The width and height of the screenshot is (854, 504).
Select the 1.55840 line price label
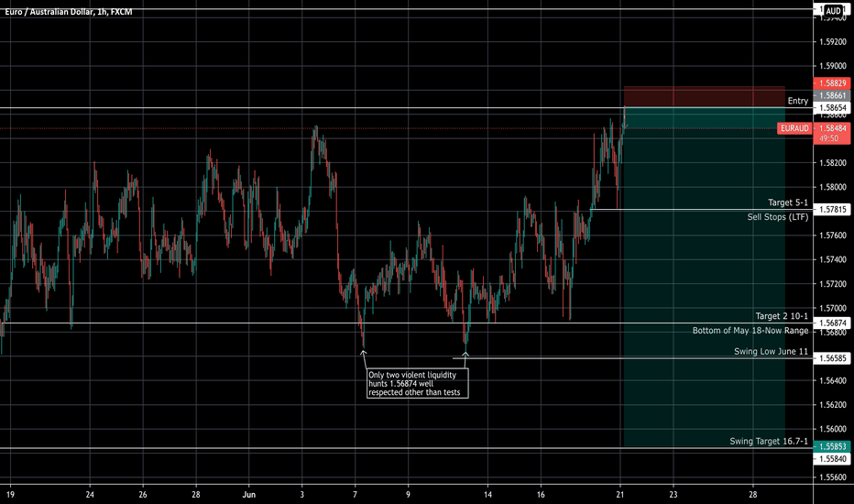point(832,459)
